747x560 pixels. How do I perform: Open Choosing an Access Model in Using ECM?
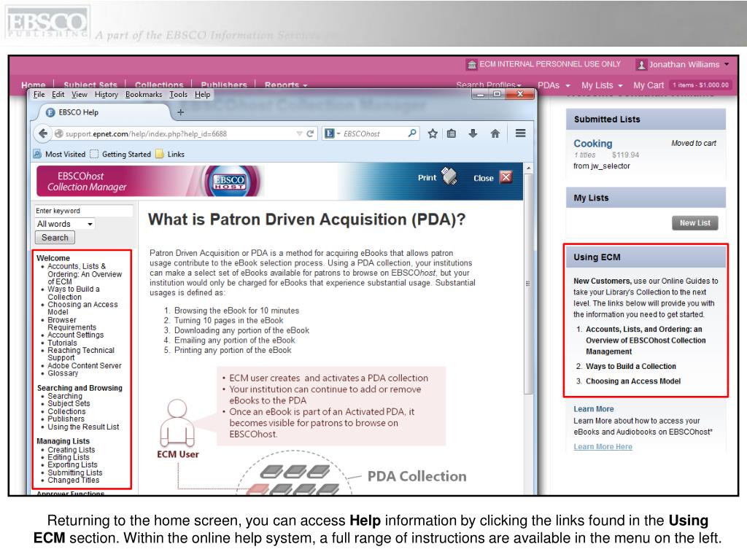coord(632,381)
